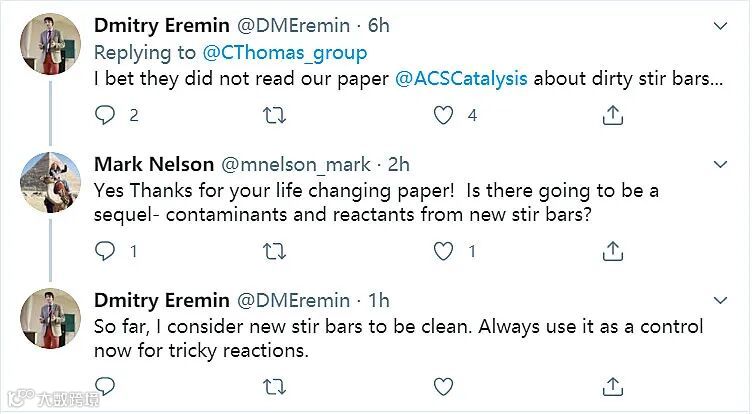Reply to Dmitry's last tweet about controls
This screenshot has width=752, height=414.
tap(105, 386)
